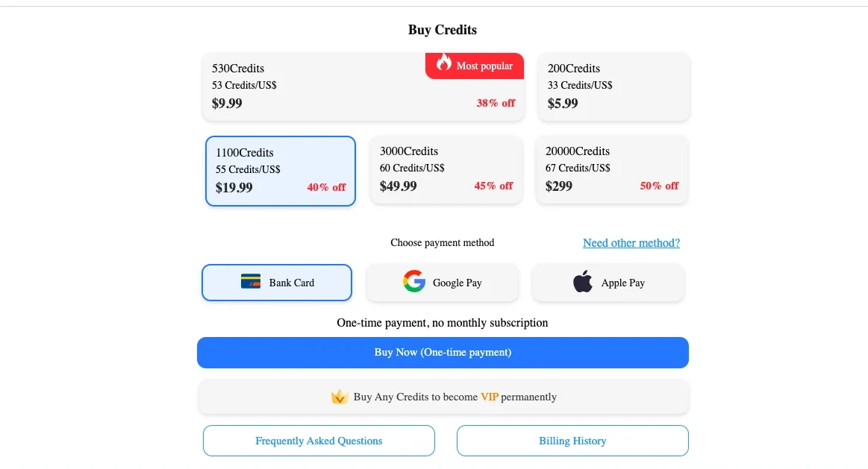Switch payment method to Apple Pay

coord(608,283)
